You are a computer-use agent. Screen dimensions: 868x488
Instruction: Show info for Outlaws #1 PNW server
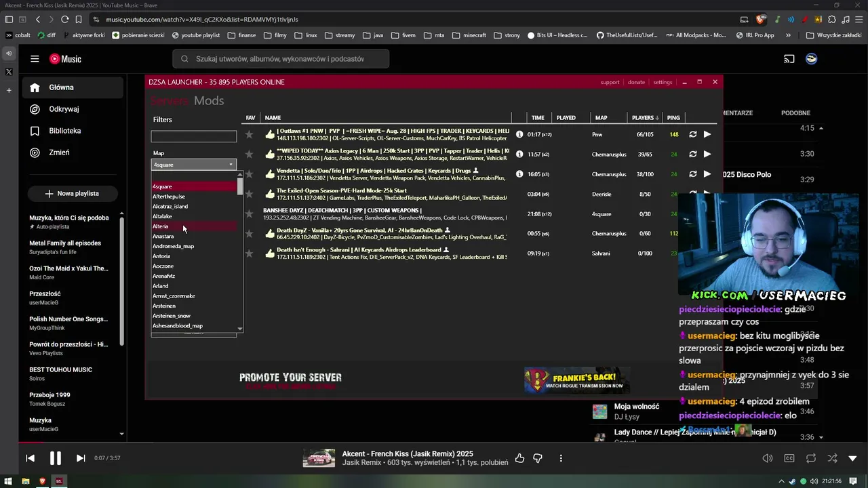coord(519,134)
